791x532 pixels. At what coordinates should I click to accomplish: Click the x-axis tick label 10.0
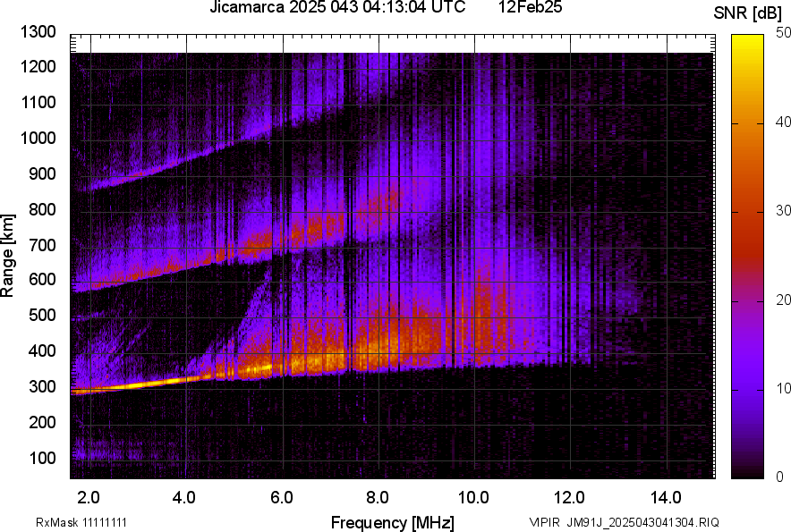[x=473, y=498]
